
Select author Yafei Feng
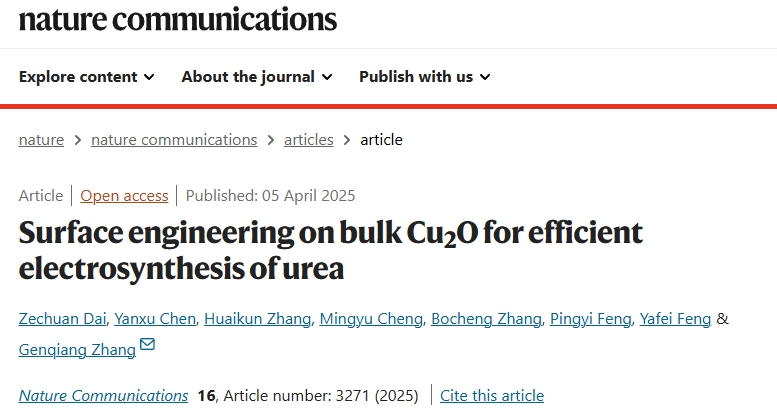(675, 319)
